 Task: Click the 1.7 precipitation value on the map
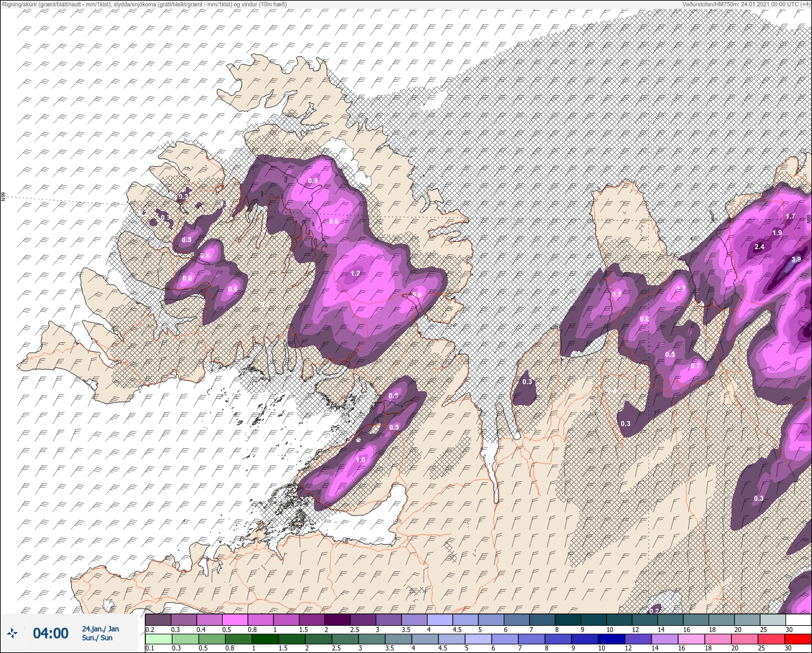[x=790, y=217]
